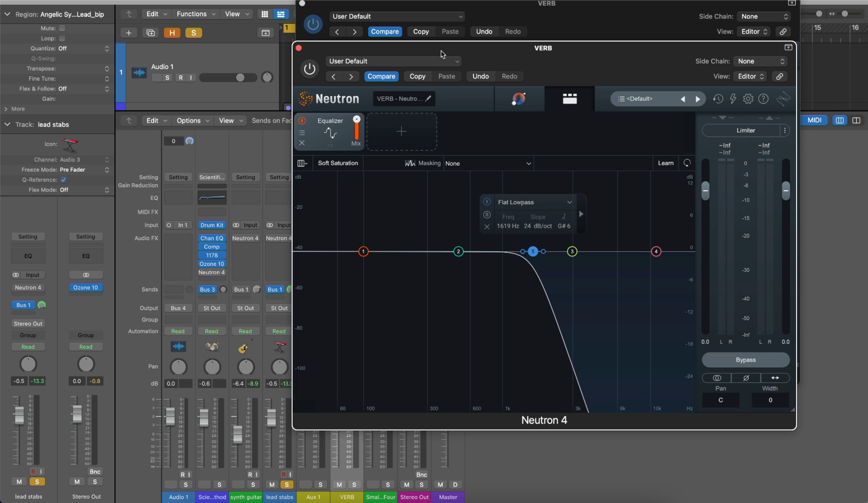Open Equalizer module presets list icon

point(302,132)
